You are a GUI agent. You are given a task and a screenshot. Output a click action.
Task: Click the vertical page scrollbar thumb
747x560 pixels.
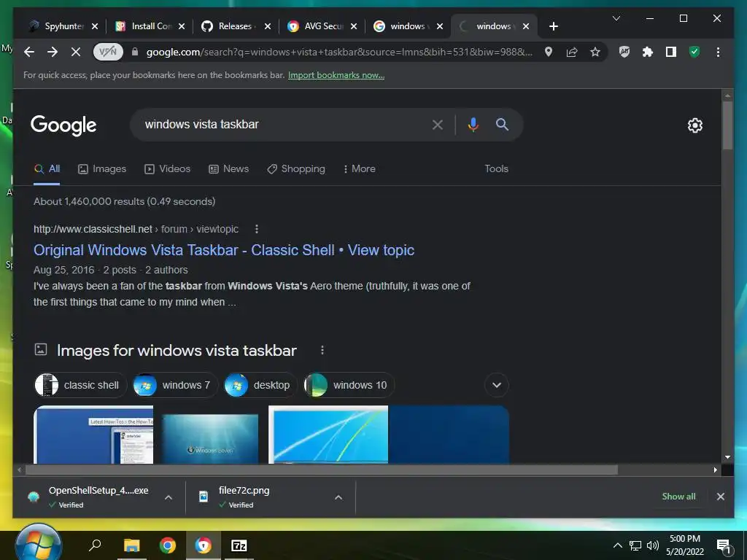click(x=727, y=125)
